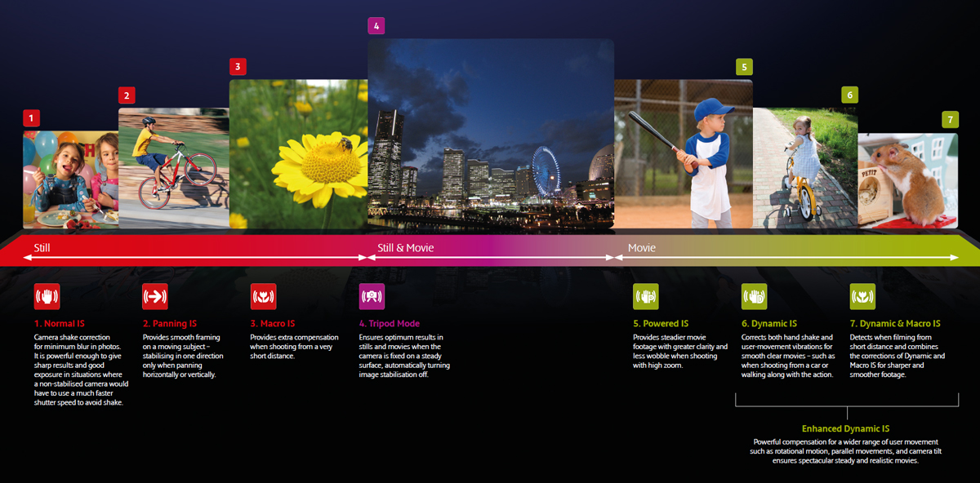This screenshot has width=980, height=483.
Task: Click the green number 7 badge
Action: (949, 120)
